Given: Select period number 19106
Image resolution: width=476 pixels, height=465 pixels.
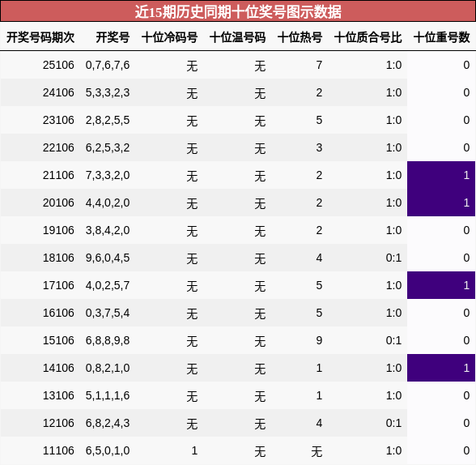Looking at the screenshot, I should click(58, 230).
